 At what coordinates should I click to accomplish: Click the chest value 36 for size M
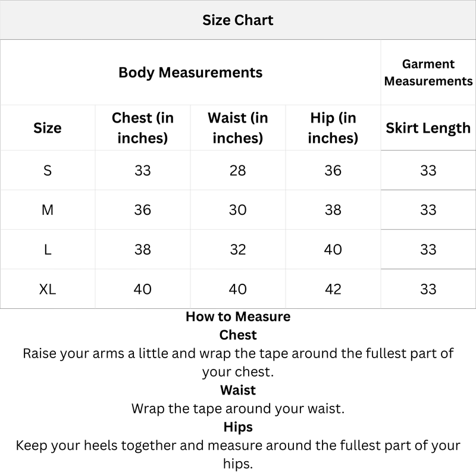coord(143,210)
